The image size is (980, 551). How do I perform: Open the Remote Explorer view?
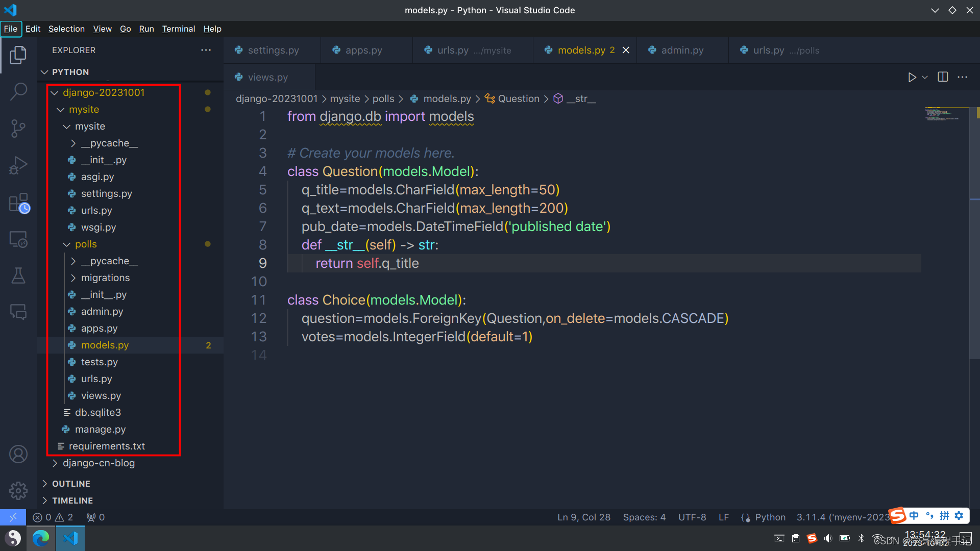[x=18, y=239]
